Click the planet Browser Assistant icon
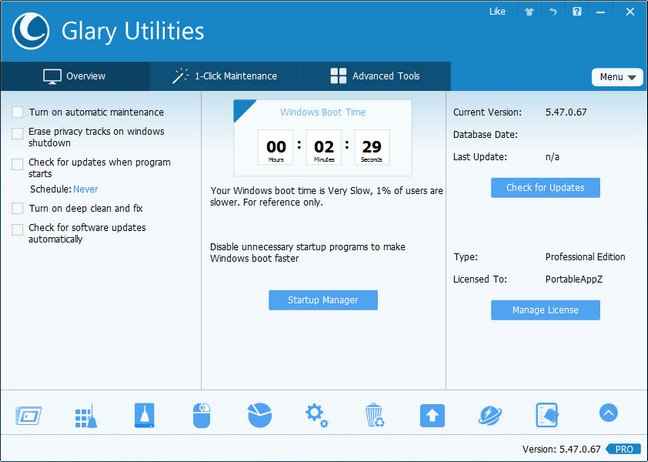Image resolution: width=648 pixels, height=462 pixels. [x=490, y=415]
